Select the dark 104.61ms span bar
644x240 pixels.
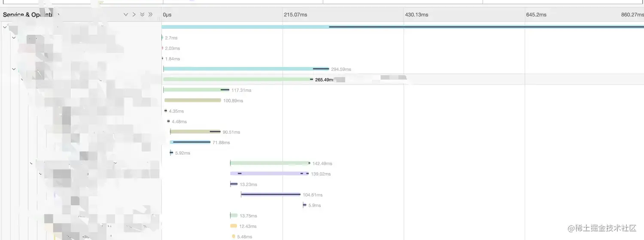[x=271, y=194]
